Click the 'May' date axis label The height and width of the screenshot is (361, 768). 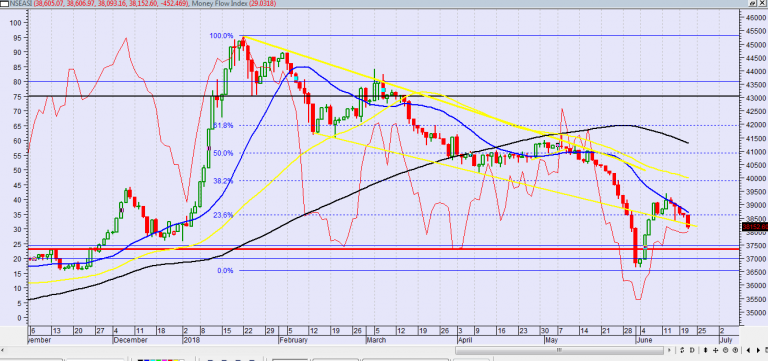[x=552, y=339]
